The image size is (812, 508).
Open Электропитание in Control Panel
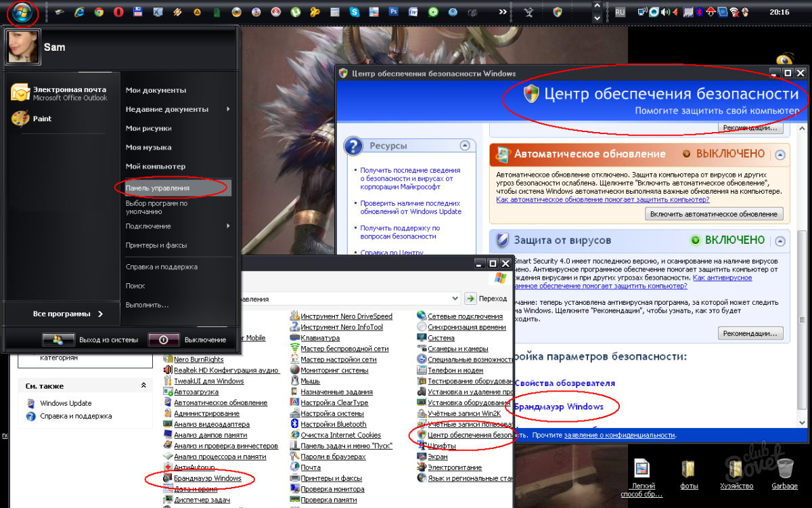(450, 467)
